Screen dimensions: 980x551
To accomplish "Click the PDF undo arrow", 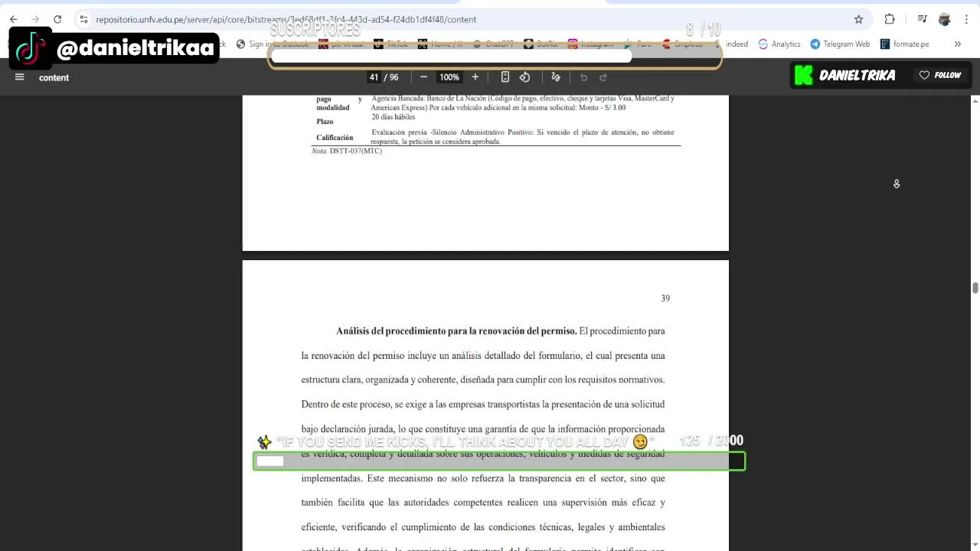I will tap(583, 77).
